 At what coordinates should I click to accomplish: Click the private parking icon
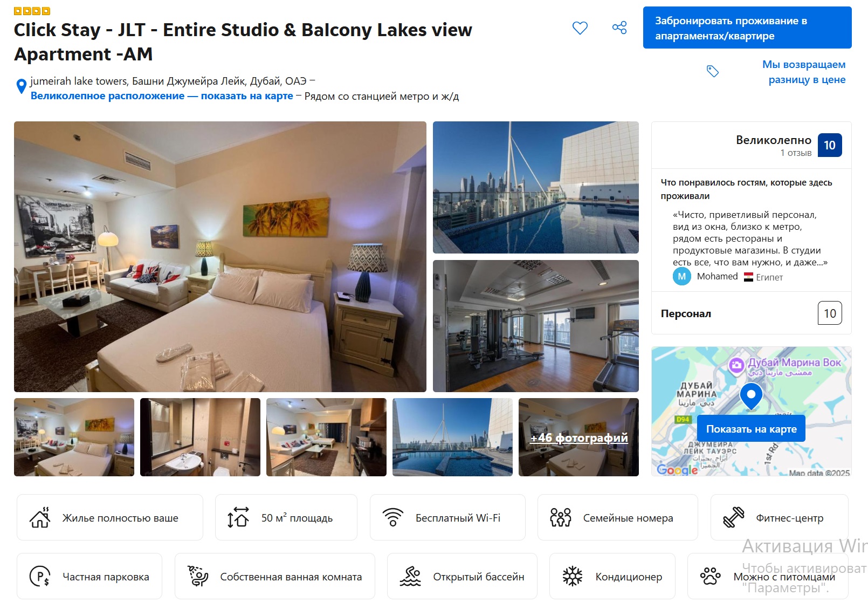[40, 576]
